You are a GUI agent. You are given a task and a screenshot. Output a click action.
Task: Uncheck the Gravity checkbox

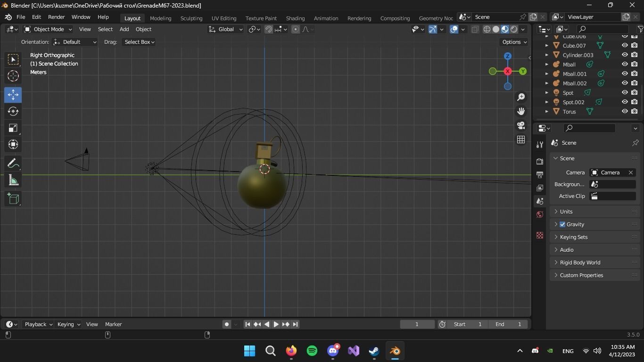(x=562, y=224)
